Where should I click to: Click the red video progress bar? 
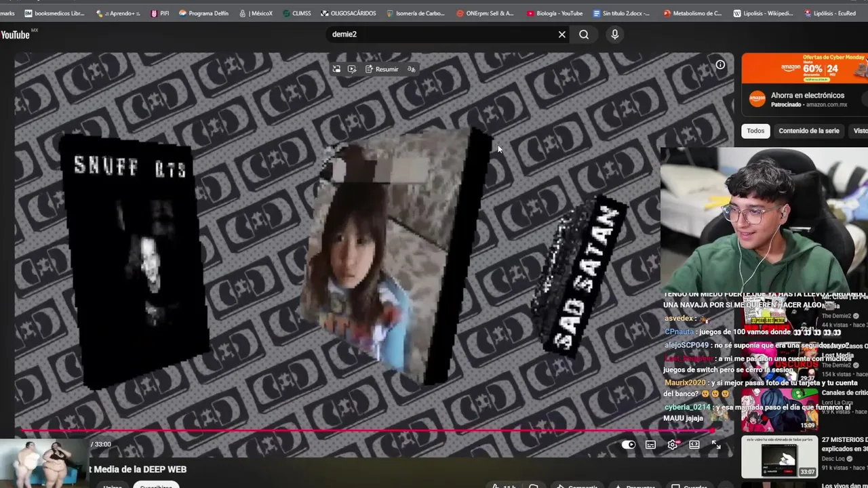click(366, 430)
